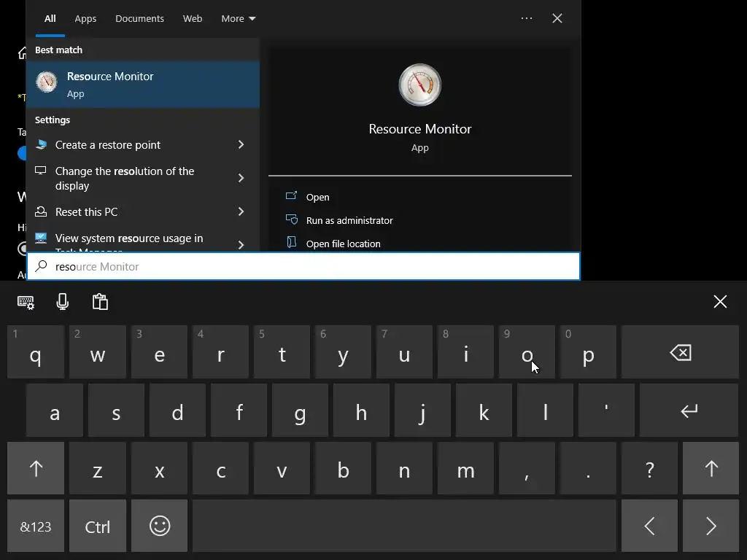The width and height of the screenshot is (747, 560).
Task: Tap the r key
Action: (x=220, y=352)
